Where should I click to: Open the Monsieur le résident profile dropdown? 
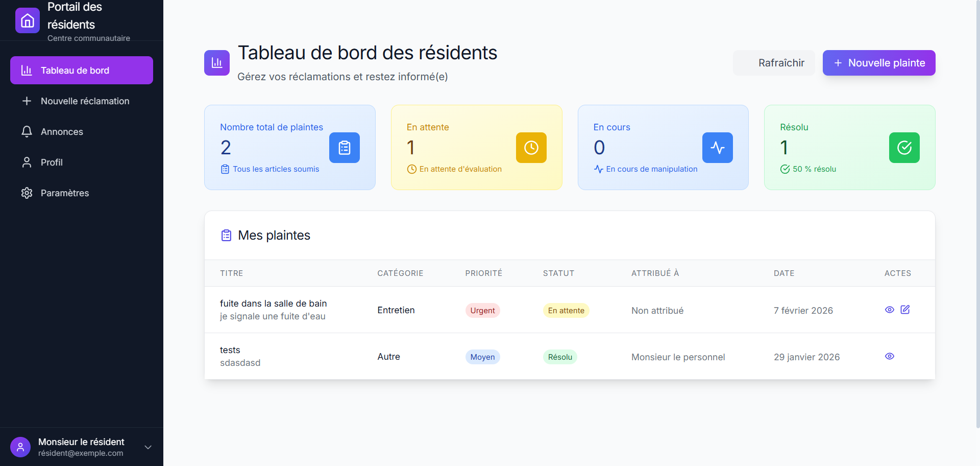[x=82, y=447]
